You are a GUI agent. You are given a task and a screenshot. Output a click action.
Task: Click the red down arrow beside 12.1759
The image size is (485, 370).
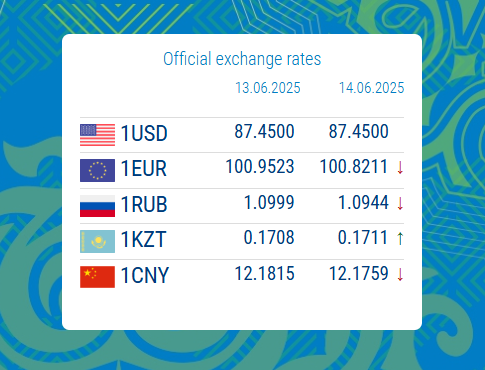[x=400, y=274]
